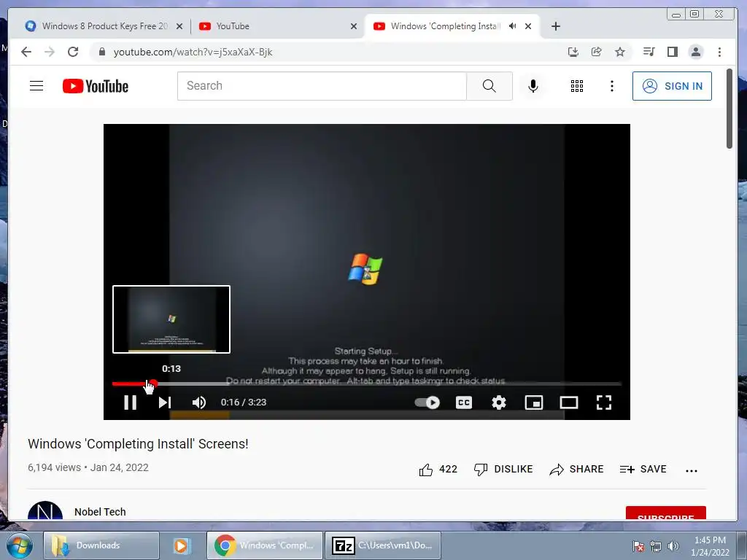
Task: Focus the YouTube Search field
Action: 322,86
